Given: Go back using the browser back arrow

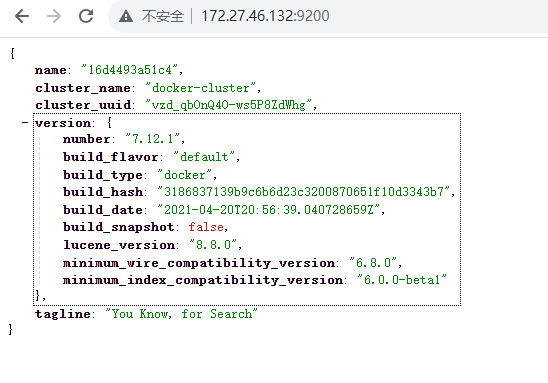Looking at the screenshot, I should tap(22, 16).
